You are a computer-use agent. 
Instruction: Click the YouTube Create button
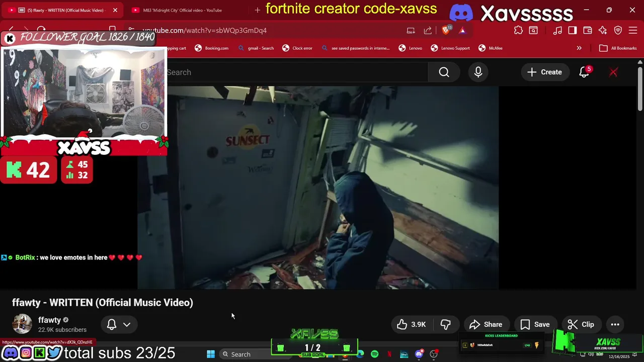point(544,72)
